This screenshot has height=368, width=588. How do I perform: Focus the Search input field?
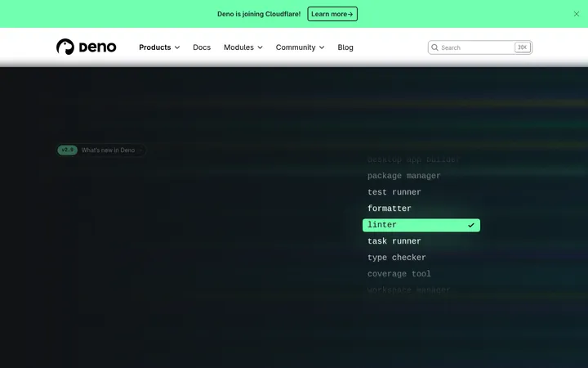(480, 47)
